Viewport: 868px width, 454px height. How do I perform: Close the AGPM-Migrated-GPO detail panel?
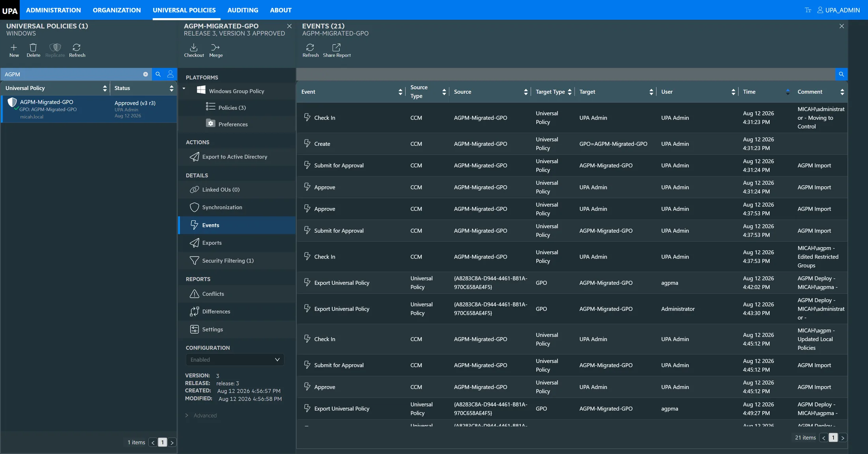[289, 26]
